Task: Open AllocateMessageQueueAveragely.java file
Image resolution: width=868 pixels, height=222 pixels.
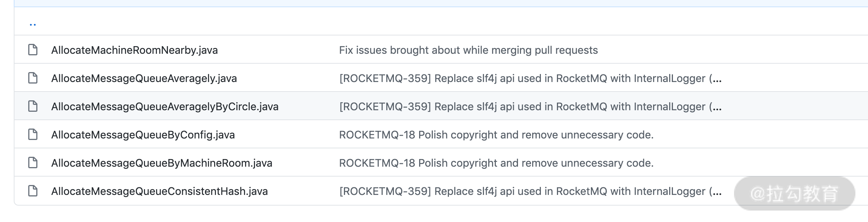Action: (144, 79)
